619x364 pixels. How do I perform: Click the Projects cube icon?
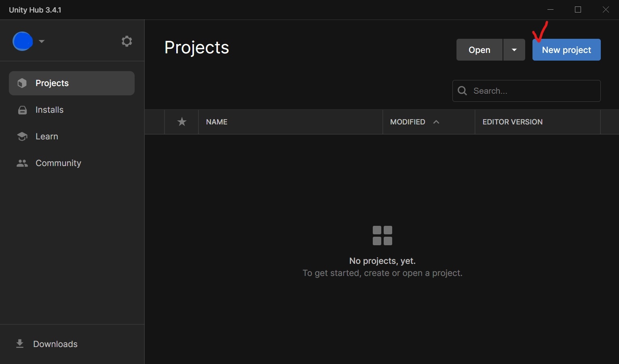[x=22, y=83]
